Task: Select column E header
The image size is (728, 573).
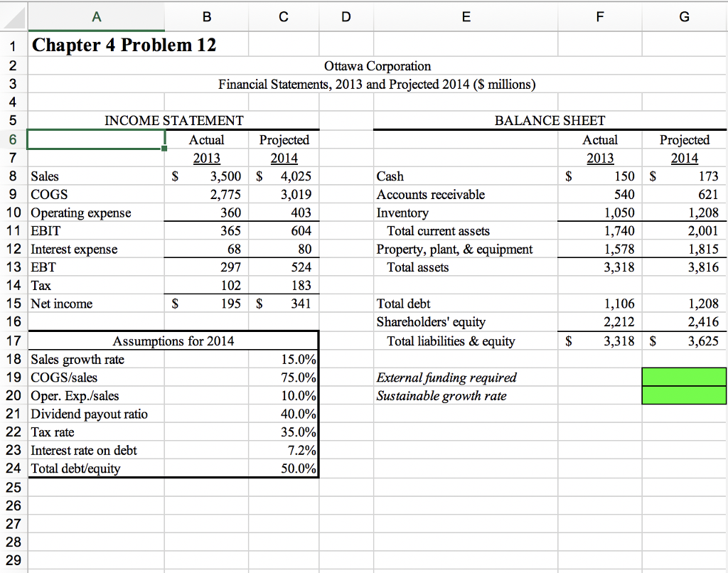Action: click(466, 17)
